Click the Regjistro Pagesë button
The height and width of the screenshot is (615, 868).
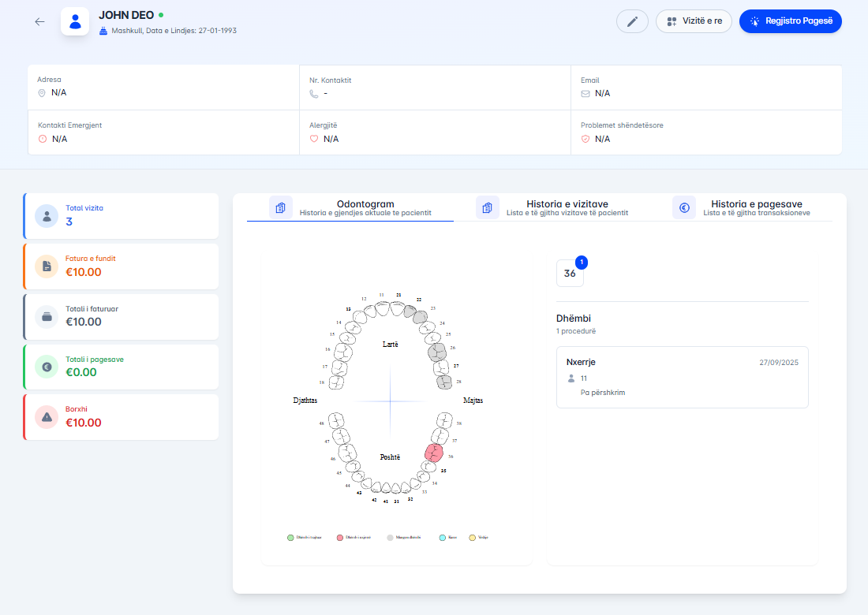click(x=790, y=21)
